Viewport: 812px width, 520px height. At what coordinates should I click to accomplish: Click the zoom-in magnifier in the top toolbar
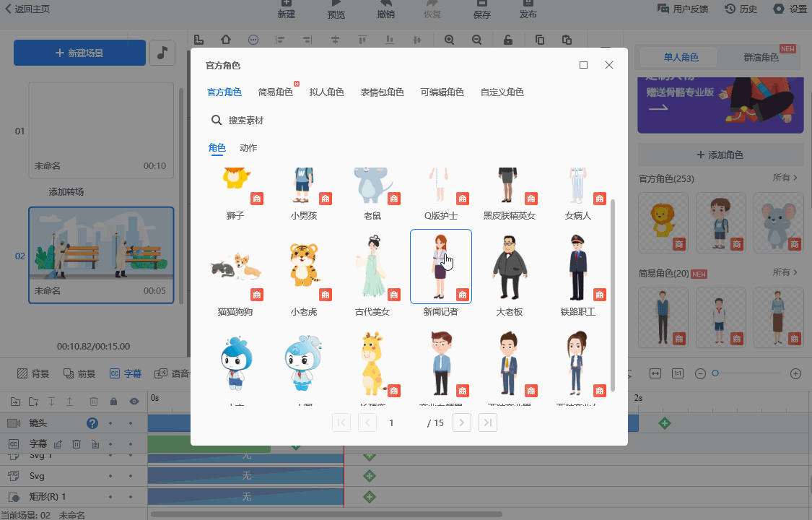450,40
